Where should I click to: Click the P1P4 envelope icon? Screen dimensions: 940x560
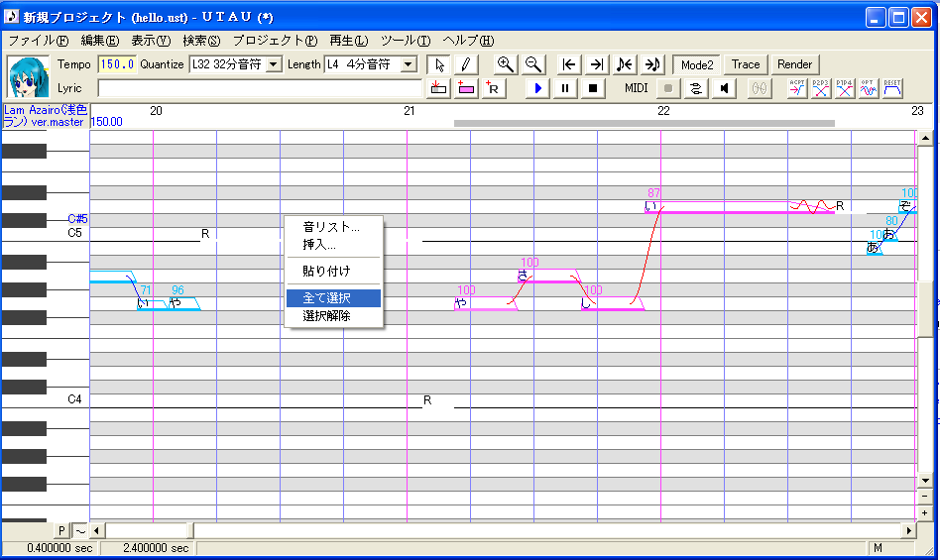845,88
